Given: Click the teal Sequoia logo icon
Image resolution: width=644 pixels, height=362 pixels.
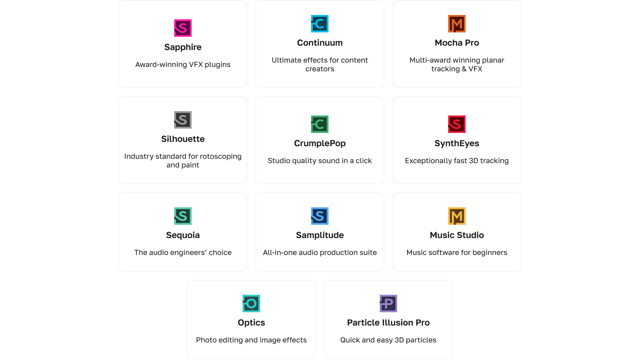Looking at the screenshot, I should 183,216.
